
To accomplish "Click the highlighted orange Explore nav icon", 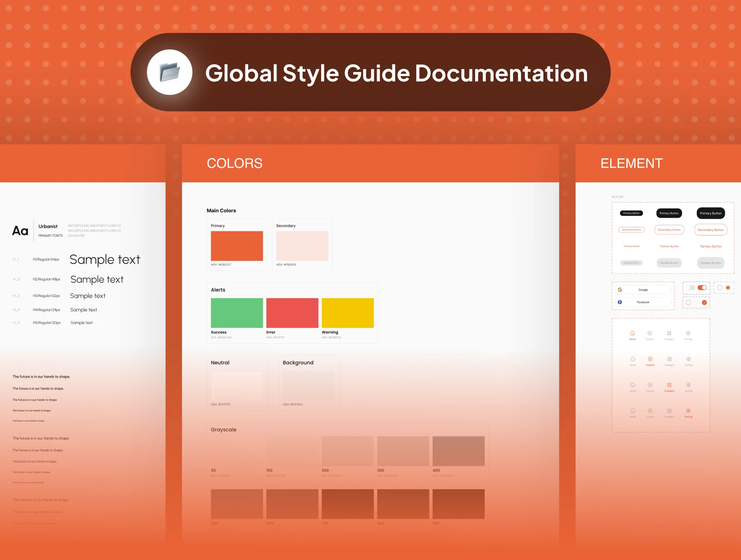I will click(650, 359).
